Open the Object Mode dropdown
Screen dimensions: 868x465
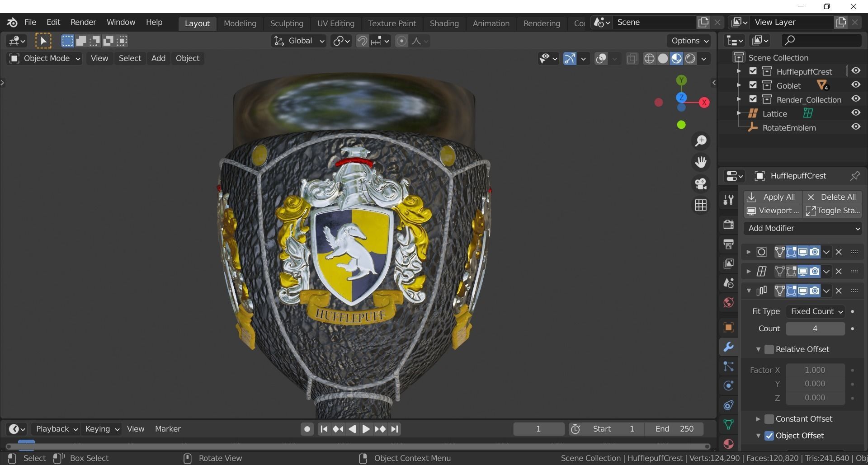tap(44, 58)
